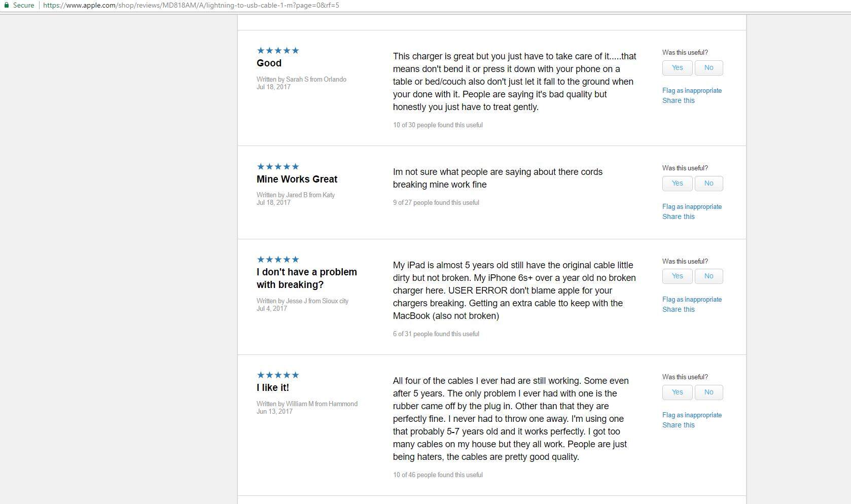Click the five-star rating on "Good" review

point(278,51)
